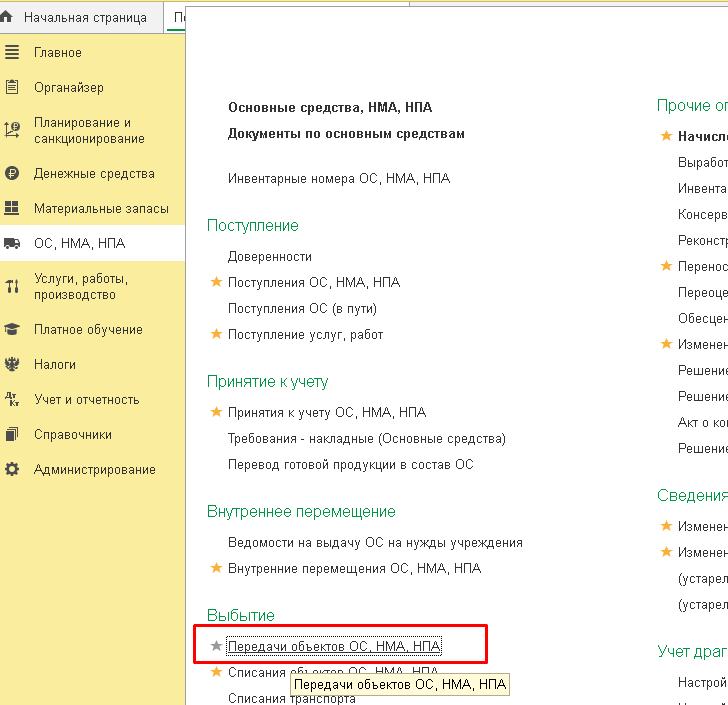Open Учет и отчетность sidebar section

(86, 399)
